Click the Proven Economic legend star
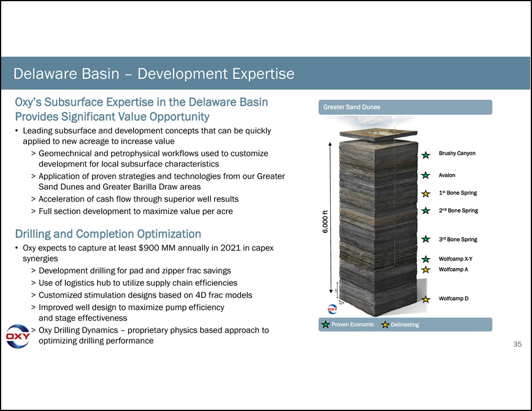 click(325, 325)
